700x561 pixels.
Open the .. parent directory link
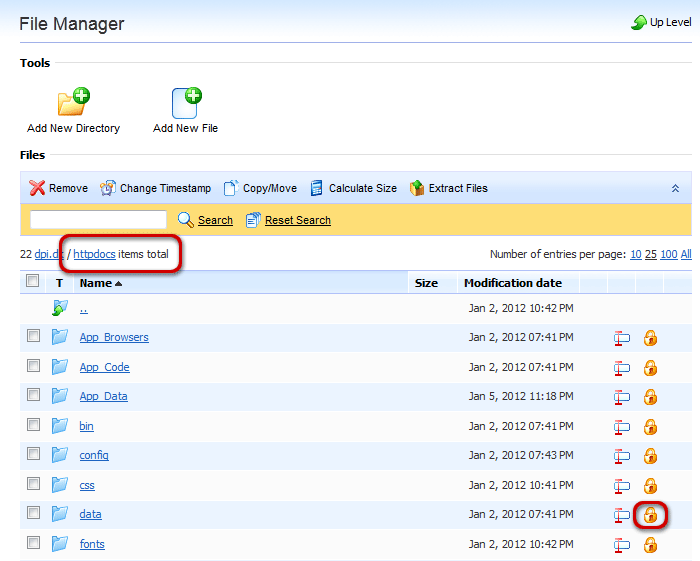[x=83, y=308]
